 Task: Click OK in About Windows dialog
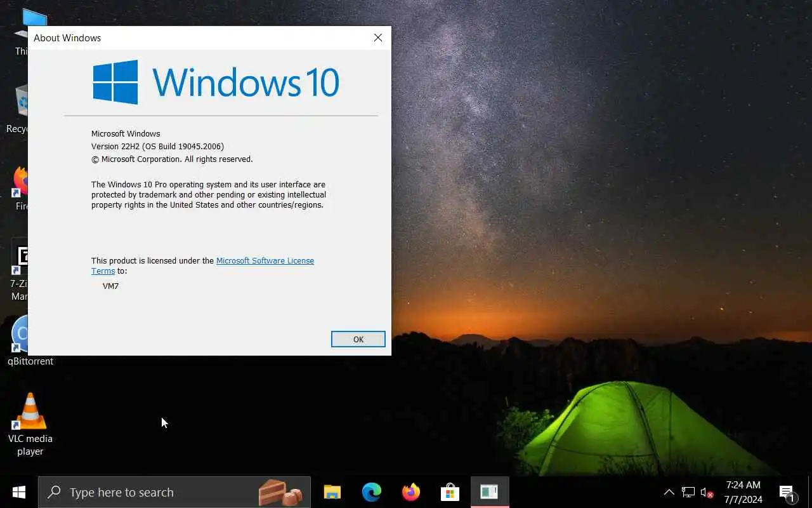pyautogui.click(x=358, y=339)
